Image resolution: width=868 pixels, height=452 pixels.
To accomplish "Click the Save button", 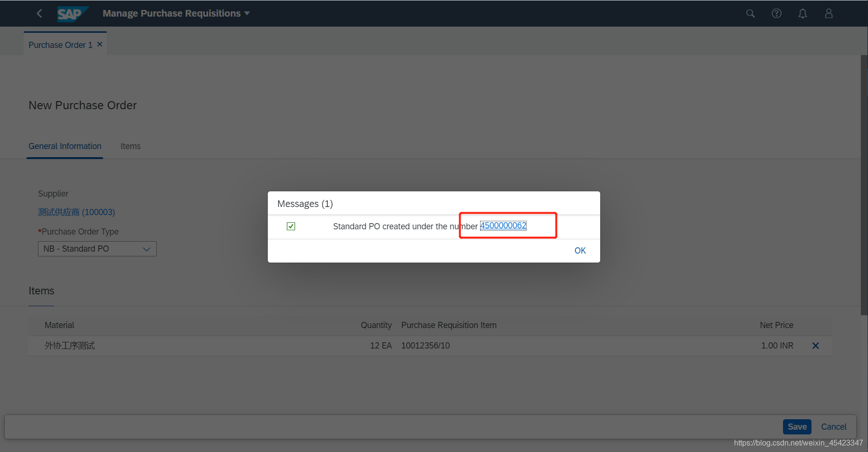I will point(797,427).
